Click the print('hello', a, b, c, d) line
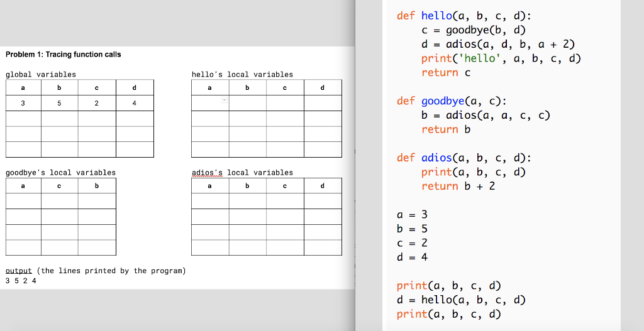Screen dimensions: 644x331 [501, 58]
